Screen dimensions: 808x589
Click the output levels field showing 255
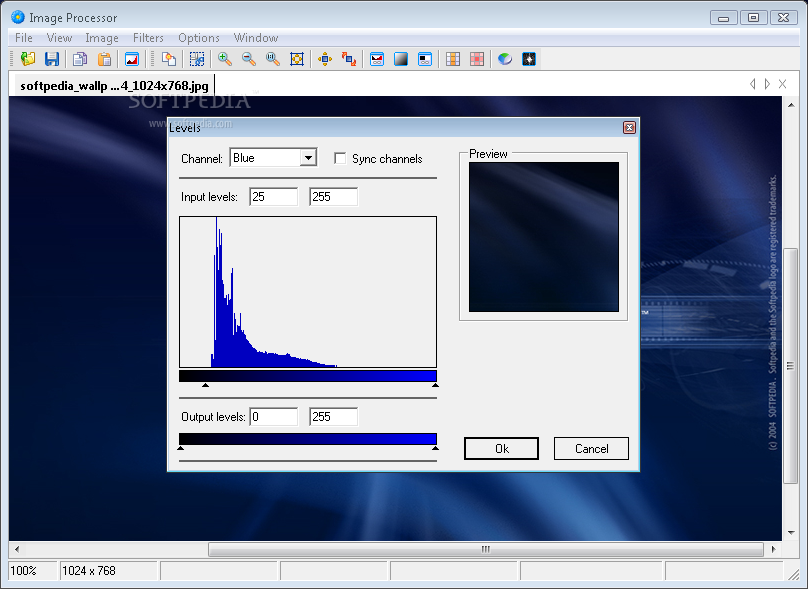tap(333, 417)
